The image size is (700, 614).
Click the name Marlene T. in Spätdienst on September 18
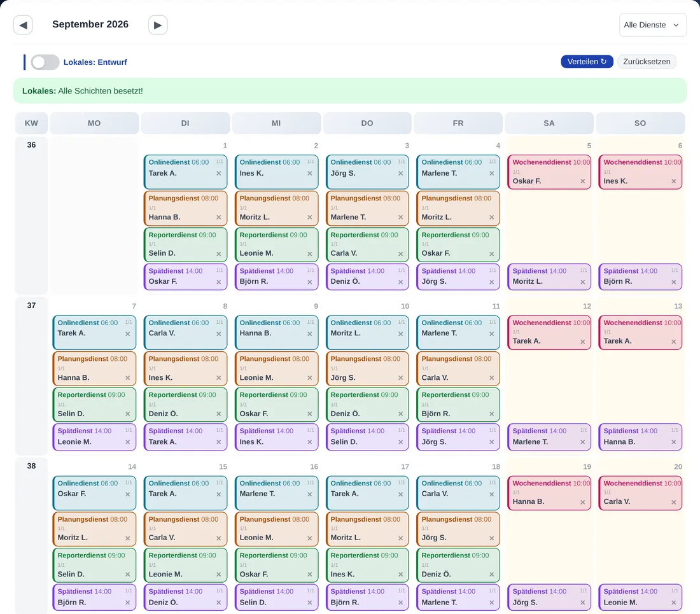tap(439, 603)
